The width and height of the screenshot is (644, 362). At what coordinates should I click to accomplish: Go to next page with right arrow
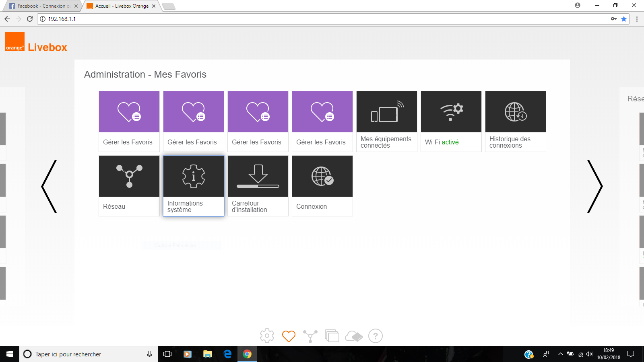click(x=594, y=186)
